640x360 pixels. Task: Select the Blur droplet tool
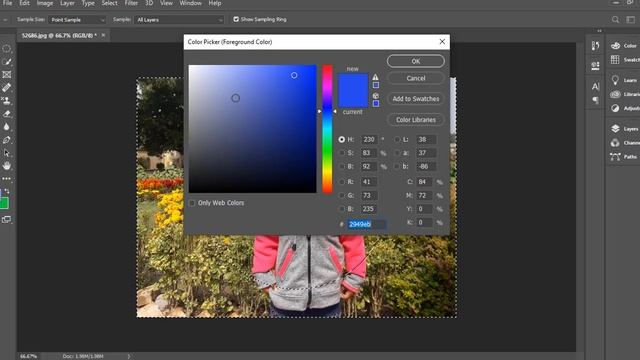[x=7, y=127]
